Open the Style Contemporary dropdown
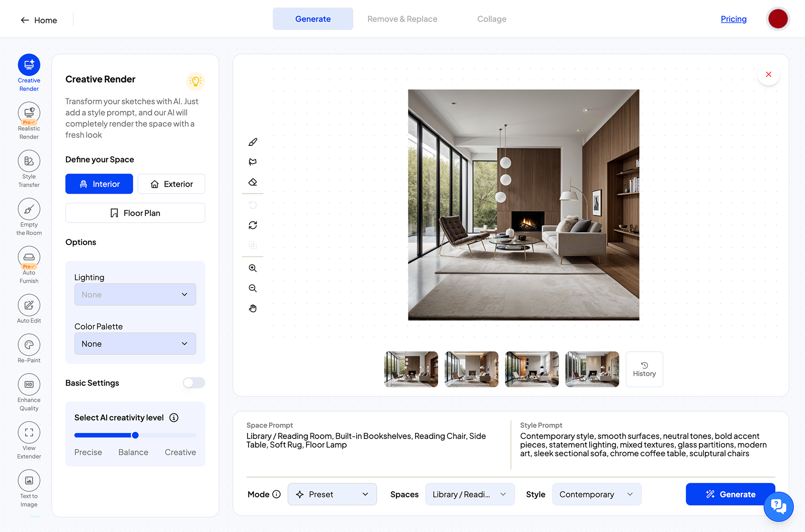This screenshot has height=532, width=805. pos(596,494)
